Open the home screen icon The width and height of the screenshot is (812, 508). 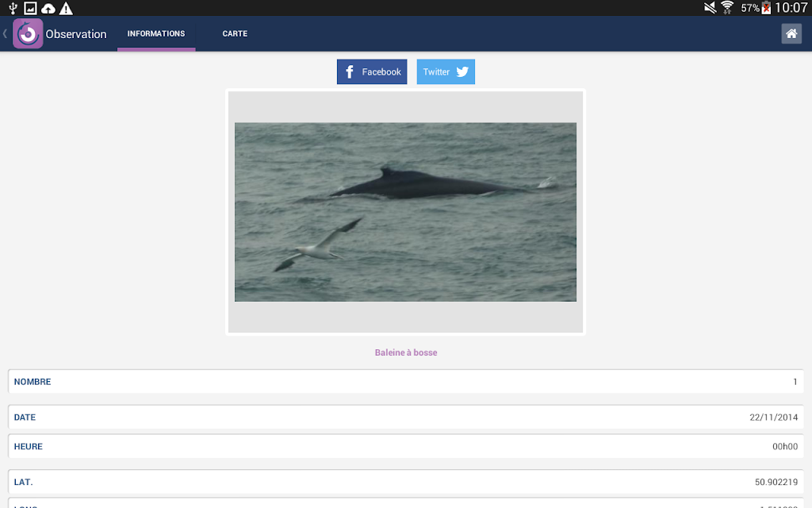791,33
